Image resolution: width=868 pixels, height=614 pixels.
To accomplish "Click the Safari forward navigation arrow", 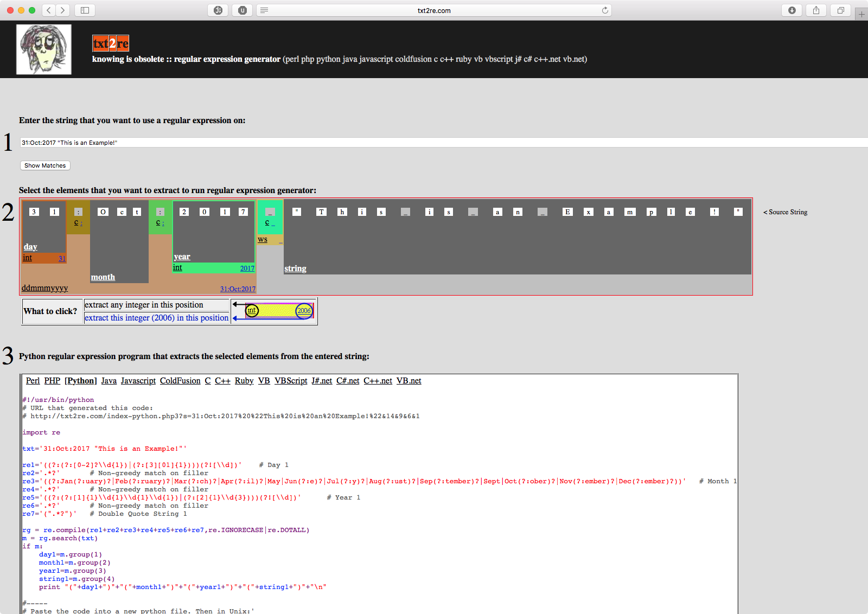I will [63, 10].
